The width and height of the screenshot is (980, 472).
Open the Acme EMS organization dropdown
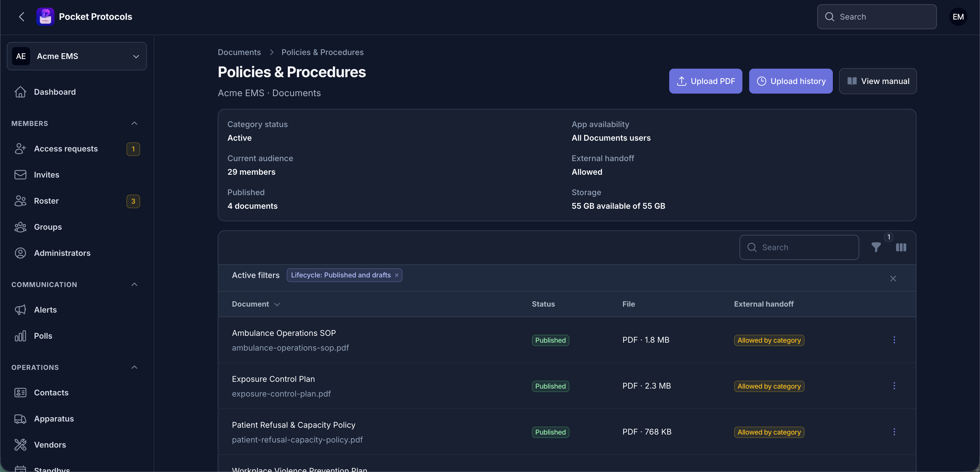coord(77,56)
